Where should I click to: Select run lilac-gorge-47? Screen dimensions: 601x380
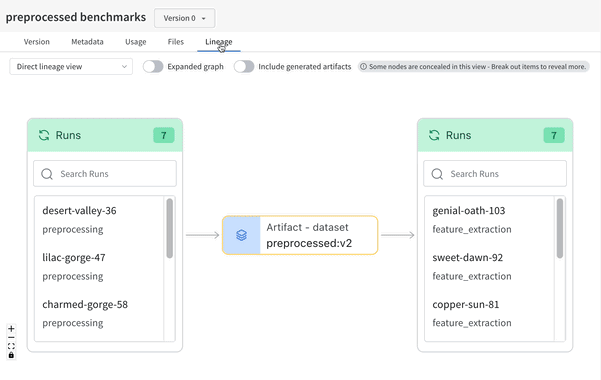tap(74, 258)
